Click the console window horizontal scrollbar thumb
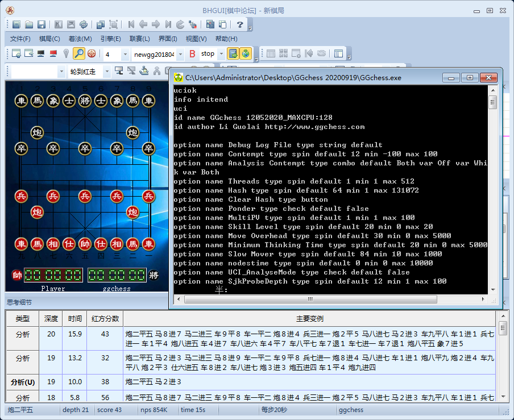 click(310, 299)
